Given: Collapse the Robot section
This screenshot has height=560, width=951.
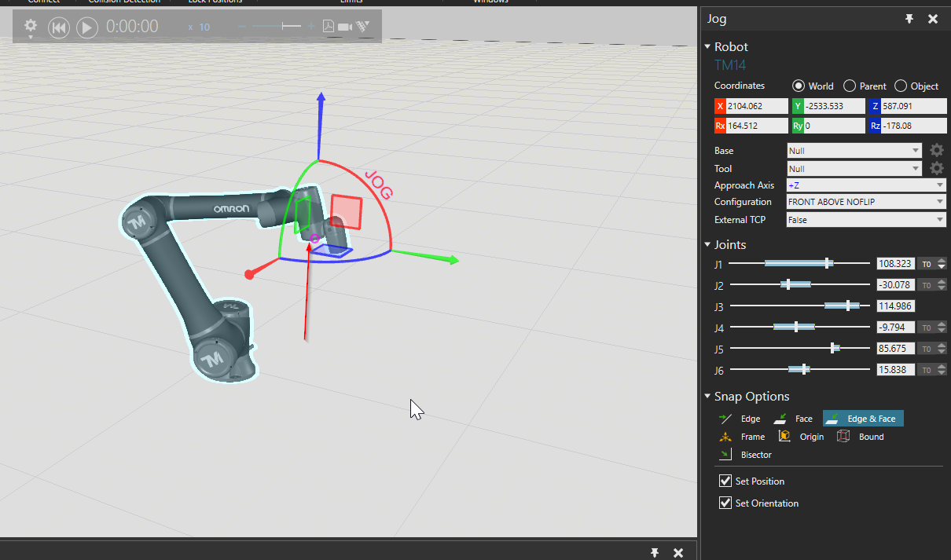Looking at the screenshot, I should (x=707, y=47).
